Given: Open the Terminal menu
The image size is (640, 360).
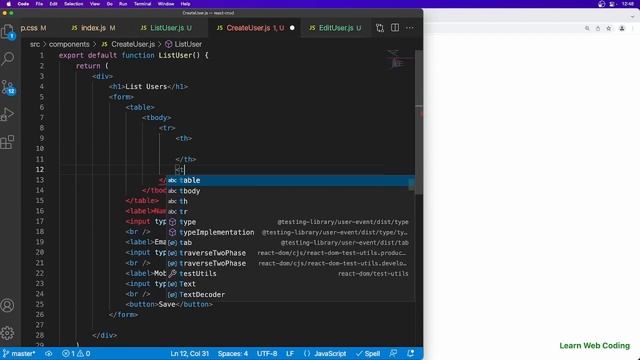Looking at the screenshot, I should pos(142,4).
